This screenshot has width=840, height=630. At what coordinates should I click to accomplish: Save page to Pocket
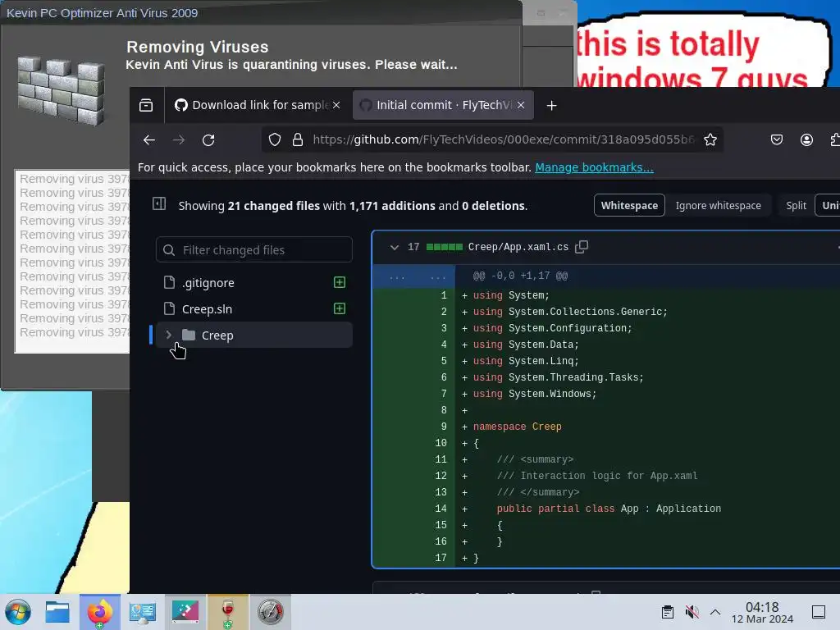pyautogui.click(x=777, y=139)
